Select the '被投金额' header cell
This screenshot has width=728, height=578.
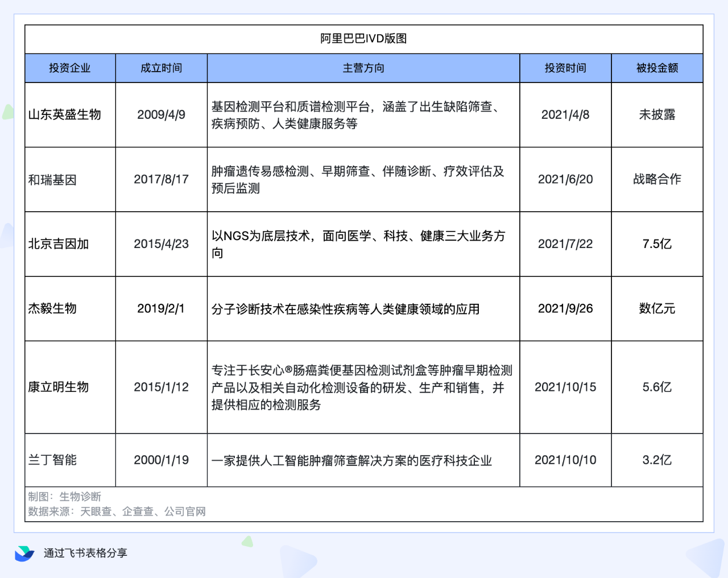(657, 68)
